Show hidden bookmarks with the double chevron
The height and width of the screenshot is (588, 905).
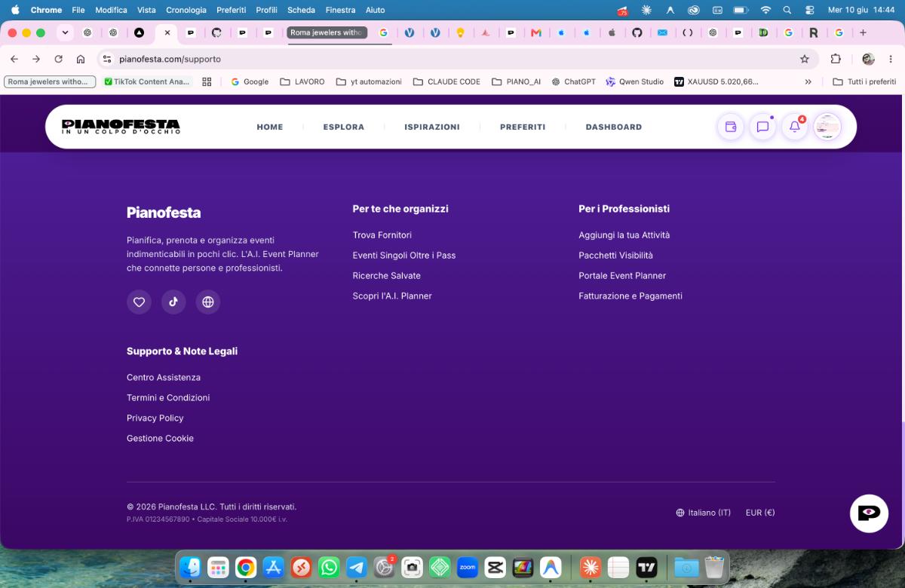[x=808, y=81]
